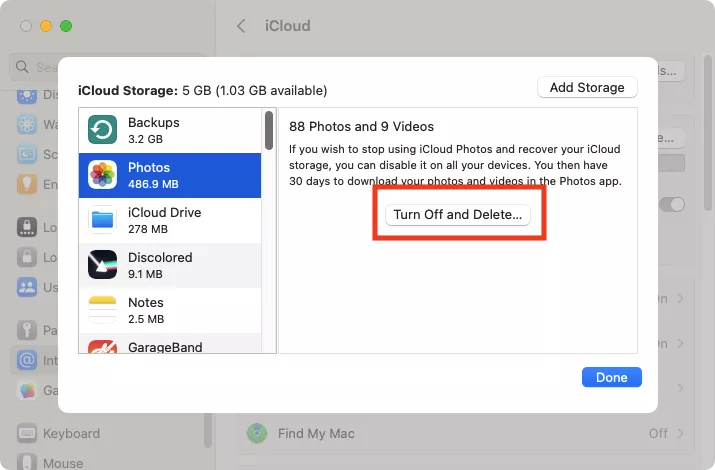
Task: Select Mouse in the settings sidebar
Action: click(x=62, y=463)
